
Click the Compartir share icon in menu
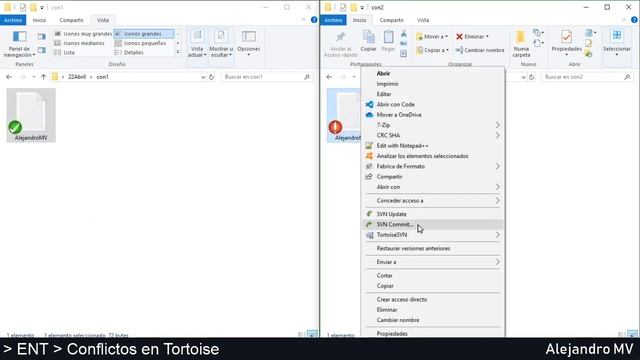tap(369, 177)
